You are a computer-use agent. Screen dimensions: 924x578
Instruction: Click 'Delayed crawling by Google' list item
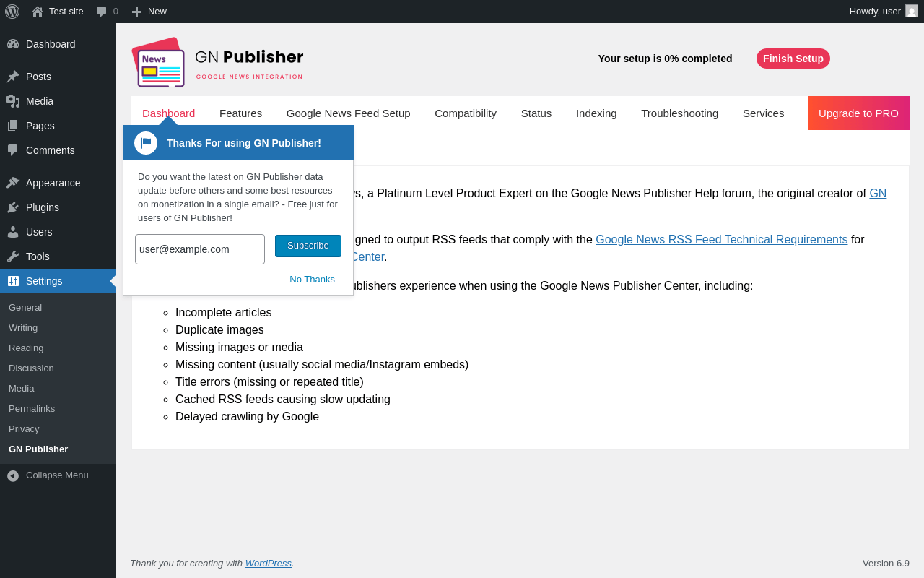247,417
